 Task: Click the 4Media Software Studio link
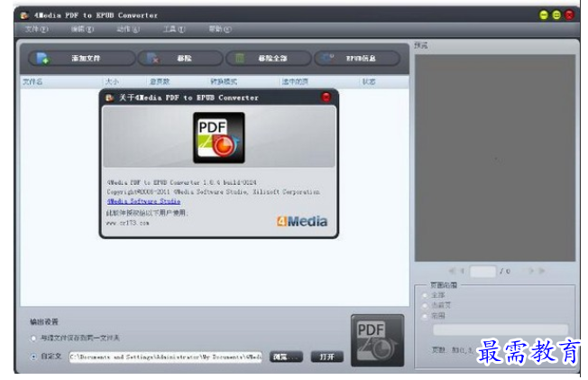pos(143,201)
